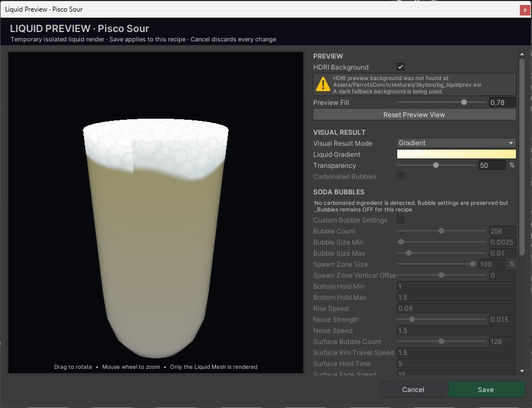Adjust the Bubble Size Max slider
Screen dimensions: 532x408
[441, 253]
